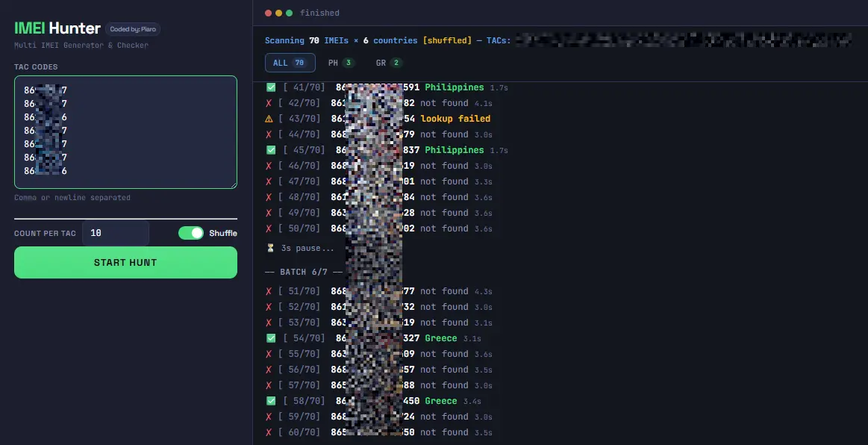
Task: Click the Philippines result on row 45/70
Action: pos(455,150)
